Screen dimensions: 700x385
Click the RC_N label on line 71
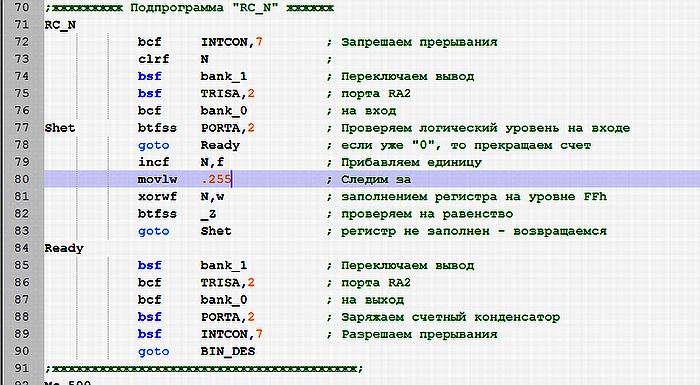[60, 25]
